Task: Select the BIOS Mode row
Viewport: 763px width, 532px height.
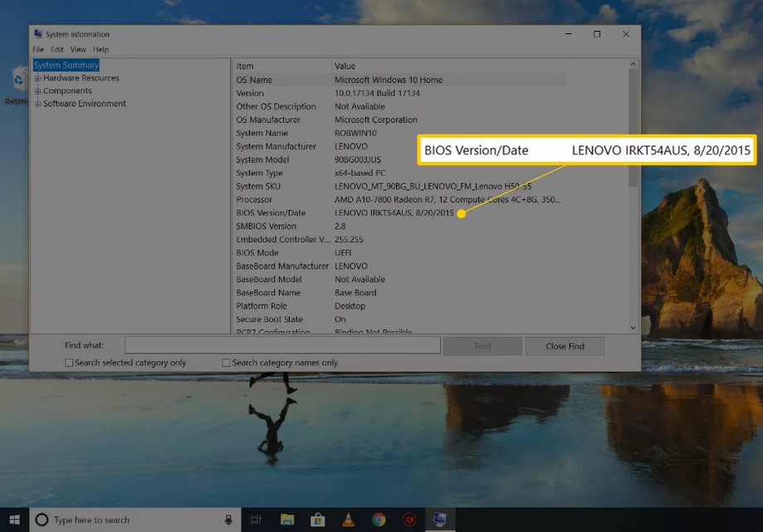Action: [x=399, y=253]
